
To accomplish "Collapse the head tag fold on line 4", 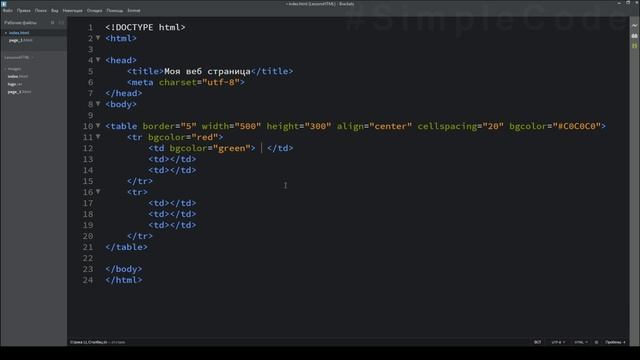I will 98,60.
